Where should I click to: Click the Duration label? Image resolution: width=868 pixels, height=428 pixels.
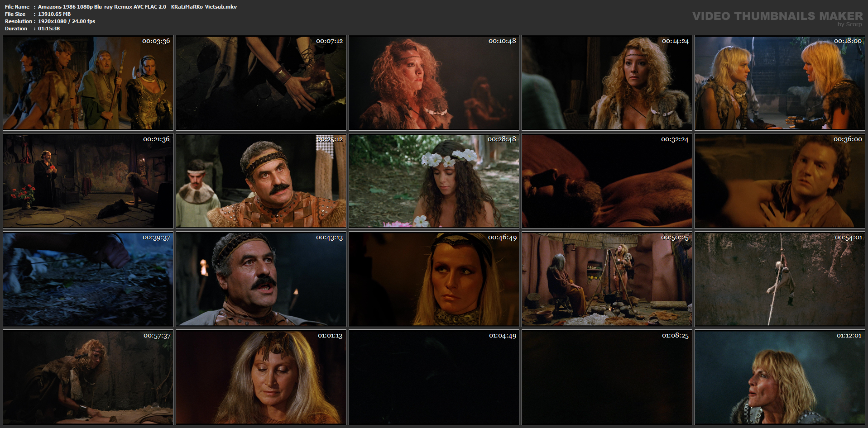pos(16,29)
